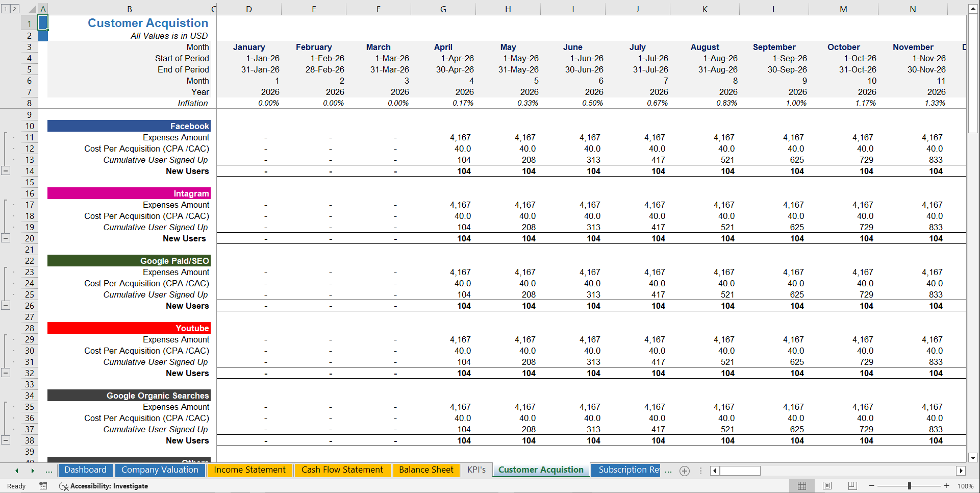Open the Balance Sheet tab
This screenshot has width=980, height=493.
[x=426, y=470]
